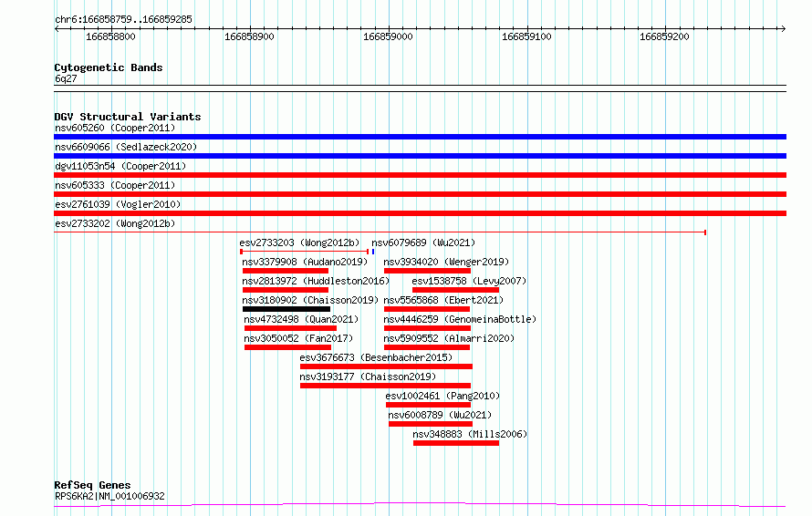
Task: Click the nsv5909552 (Almarri2020) red bar
Action: tap(427, 347)
